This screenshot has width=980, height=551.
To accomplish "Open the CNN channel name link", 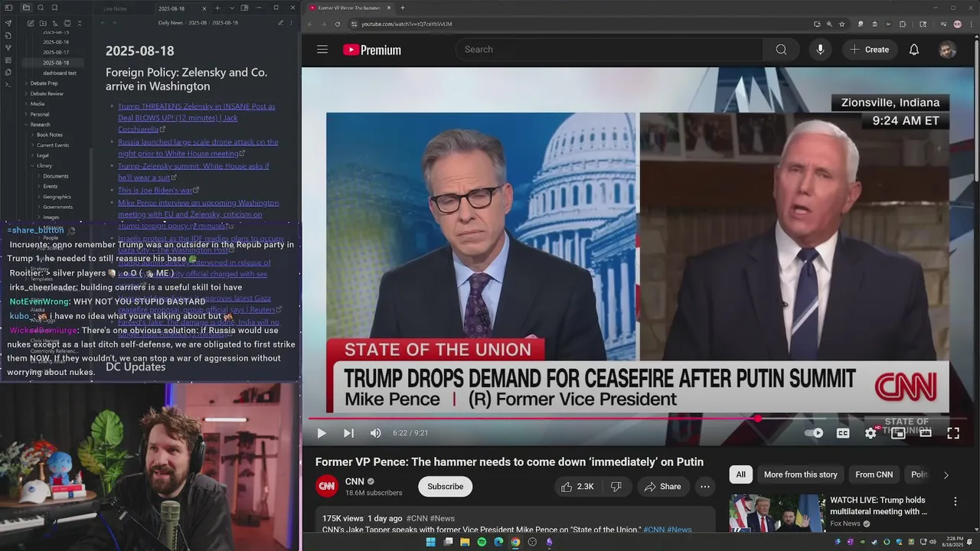I will click(x=354, y=481).
